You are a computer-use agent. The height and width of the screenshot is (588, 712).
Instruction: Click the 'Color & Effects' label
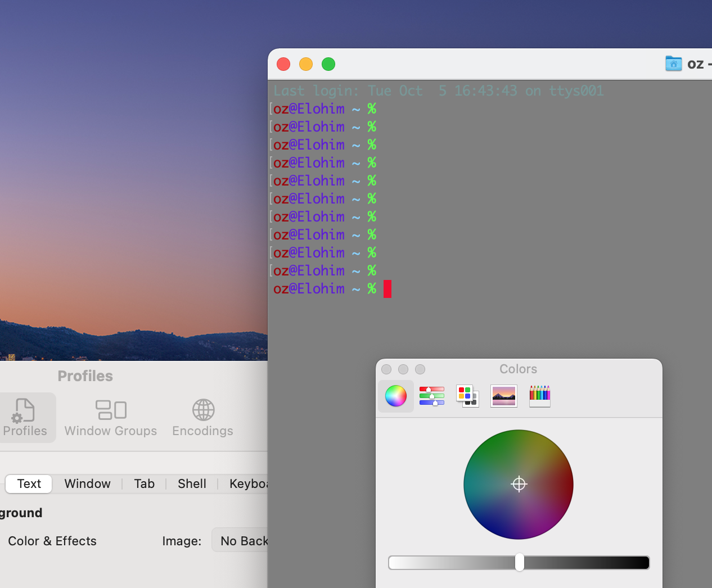[52, 541]
